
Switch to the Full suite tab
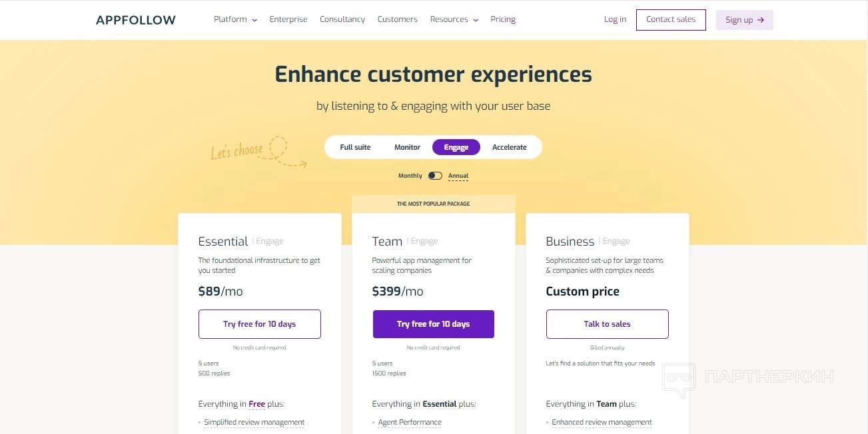[355, 147]
